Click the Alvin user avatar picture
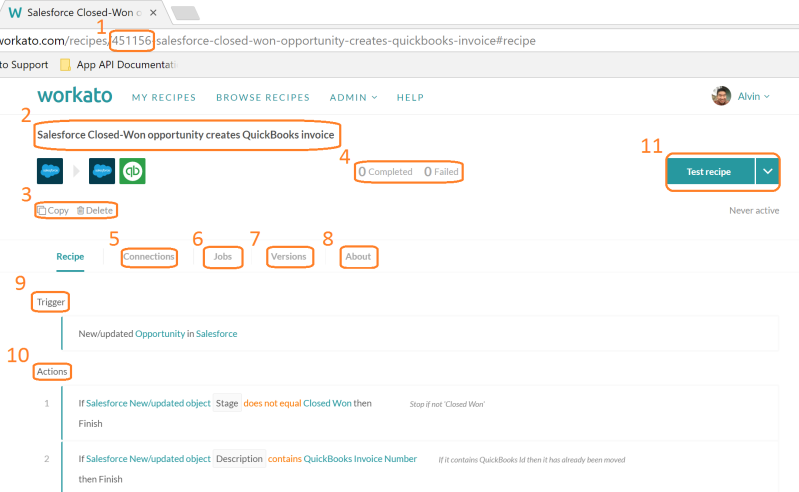Image resolution: width=799 pixels, height=492 pixels. (x=721, y=96)
